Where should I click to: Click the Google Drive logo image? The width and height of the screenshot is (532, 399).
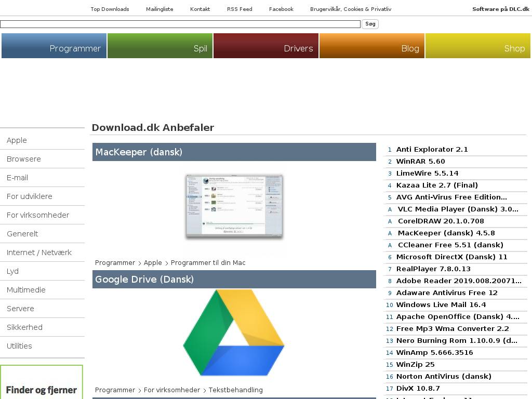234,333
